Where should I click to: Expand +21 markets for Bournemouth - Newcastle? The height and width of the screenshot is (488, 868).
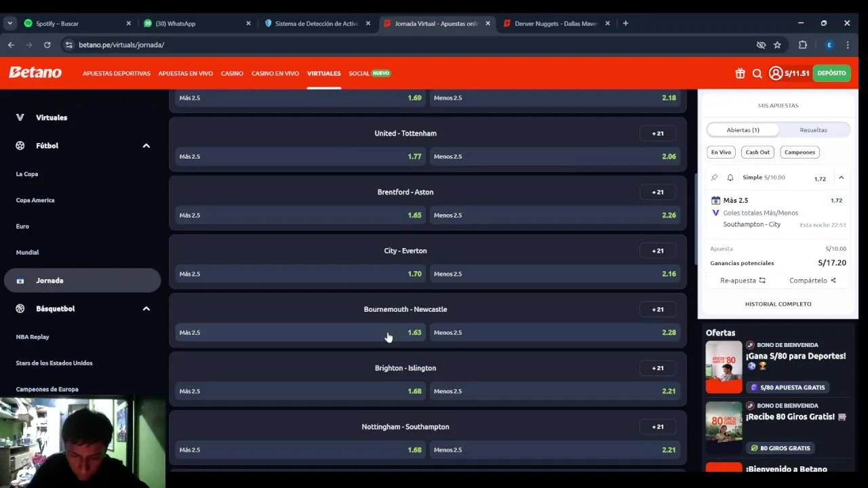pos(658,309)
